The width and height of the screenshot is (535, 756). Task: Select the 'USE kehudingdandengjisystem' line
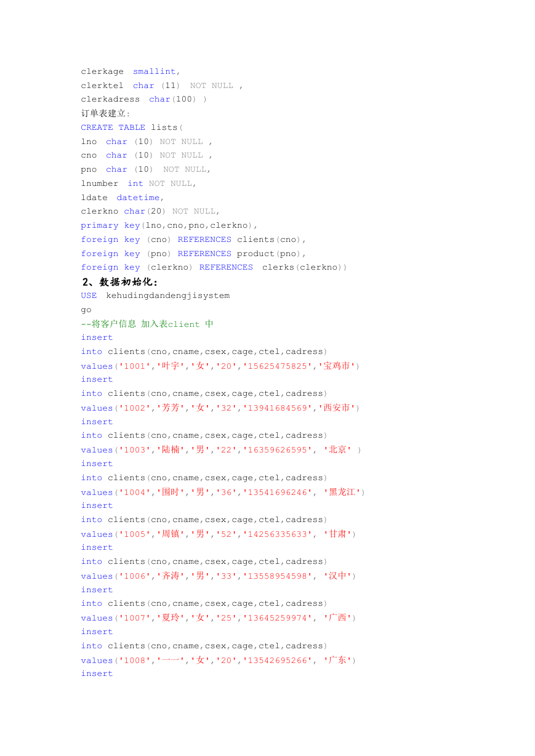(x=155, y=296)
